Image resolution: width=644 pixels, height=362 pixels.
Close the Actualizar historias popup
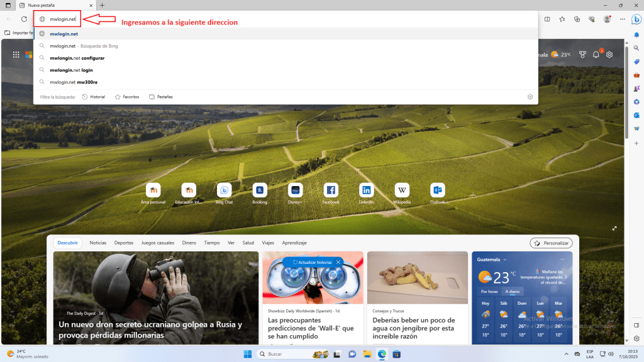(338, 261)
